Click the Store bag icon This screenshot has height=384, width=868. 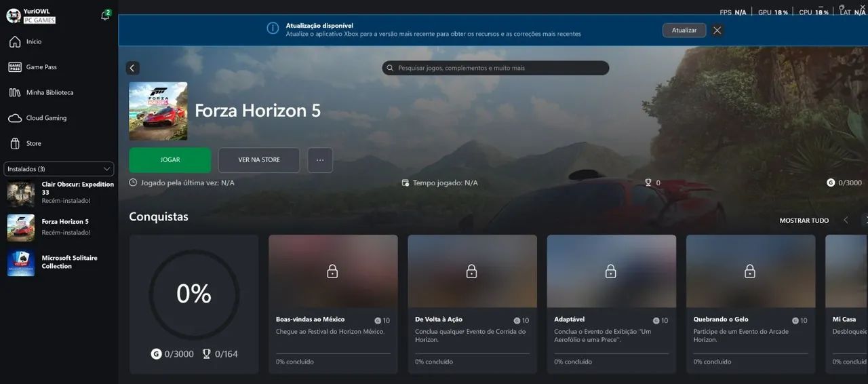coord(15,143)
